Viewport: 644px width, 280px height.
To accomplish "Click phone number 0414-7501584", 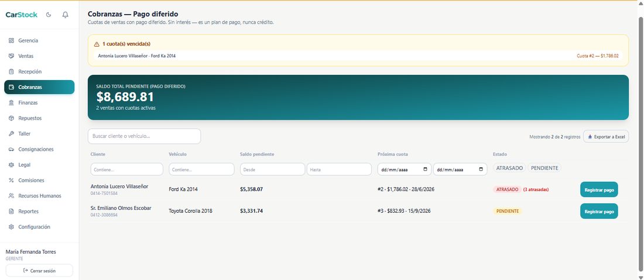I will click(103, 193).
